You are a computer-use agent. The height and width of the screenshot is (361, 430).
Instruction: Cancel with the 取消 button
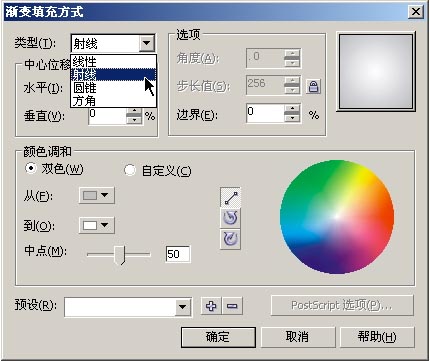[x=298, y=337]
